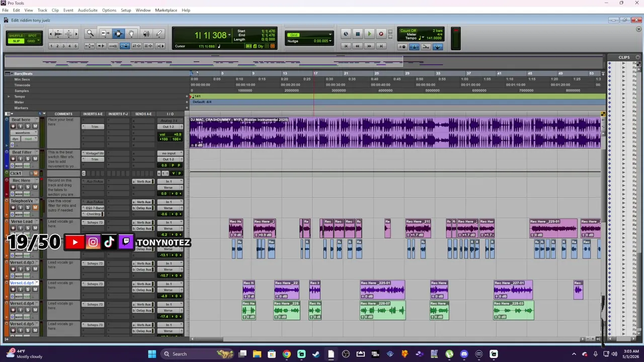The width and height of the screenshot is (644, 362).
Task: Enable Slip edit mode
Action: click(x=17, y=41)
